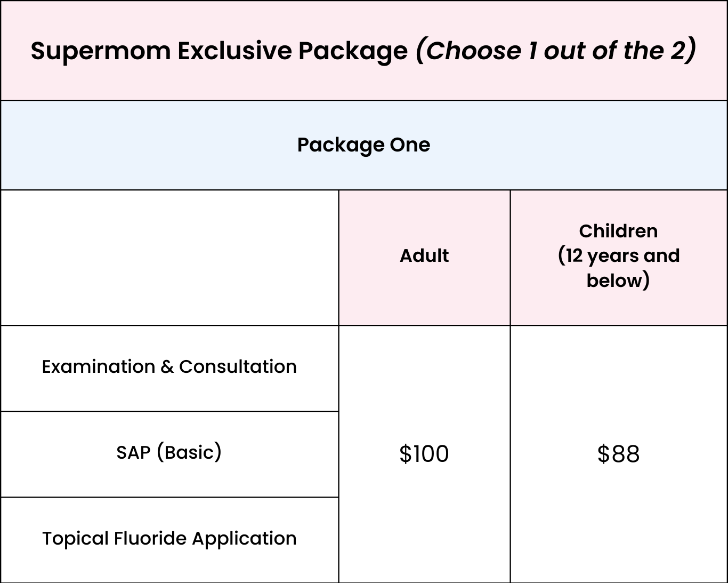Select the "Examination & Consultation" row
The height and width of the screenshot is (583, 728).
(169, 367)
